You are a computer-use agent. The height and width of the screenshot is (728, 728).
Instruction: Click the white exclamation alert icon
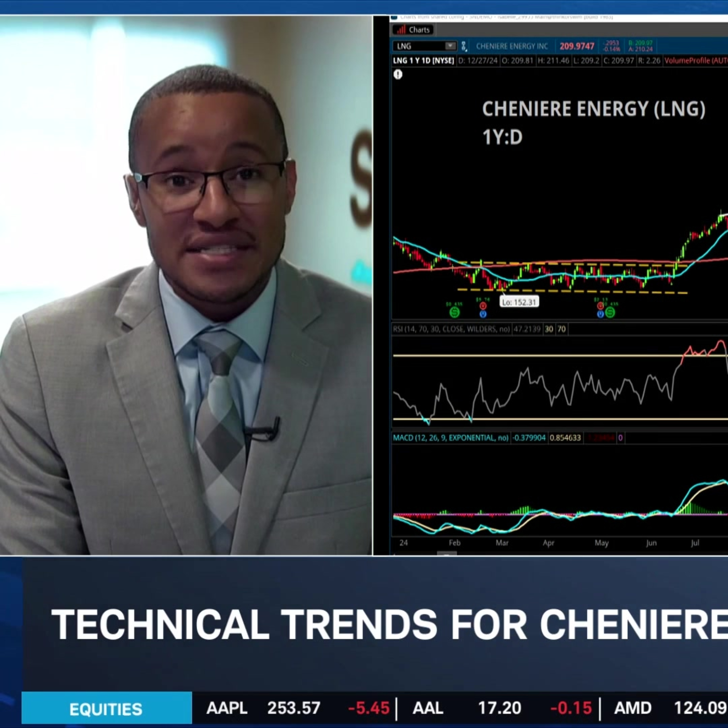(x=398, y=74)
